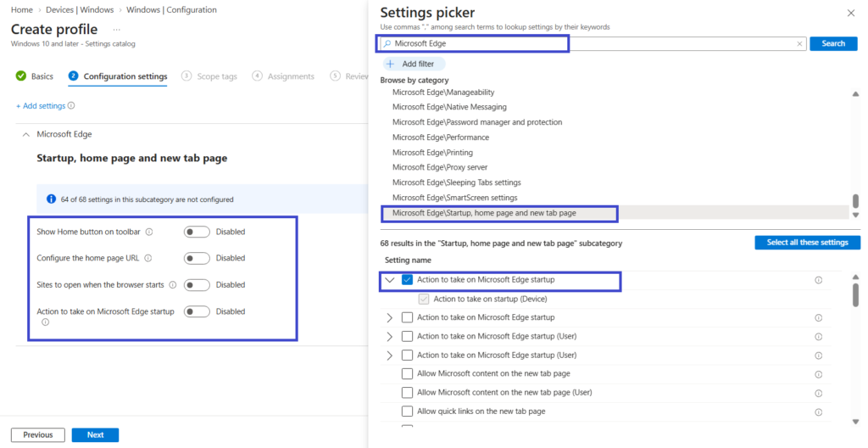Select Microsoft Edge\Password manager and protection category
This screenshot has width=868, height=448.
[477, 122]
